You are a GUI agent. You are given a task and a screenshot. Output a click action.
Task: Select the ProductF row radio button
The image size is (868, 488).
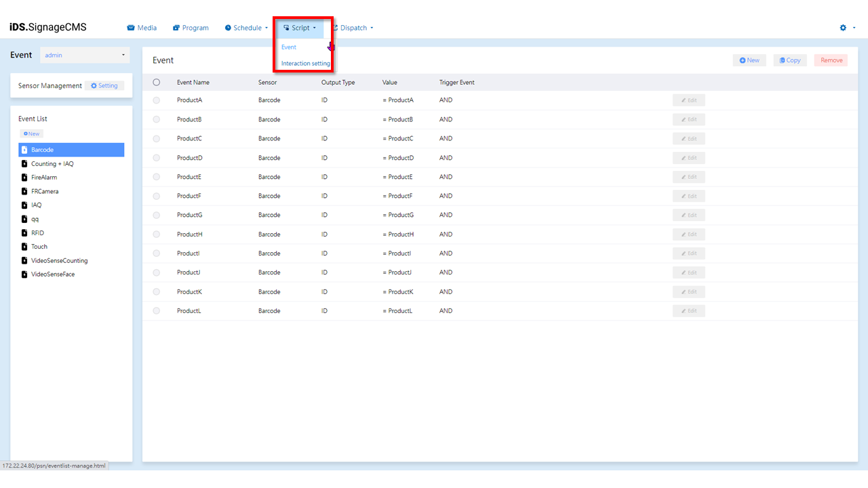(x=157, y=196)
